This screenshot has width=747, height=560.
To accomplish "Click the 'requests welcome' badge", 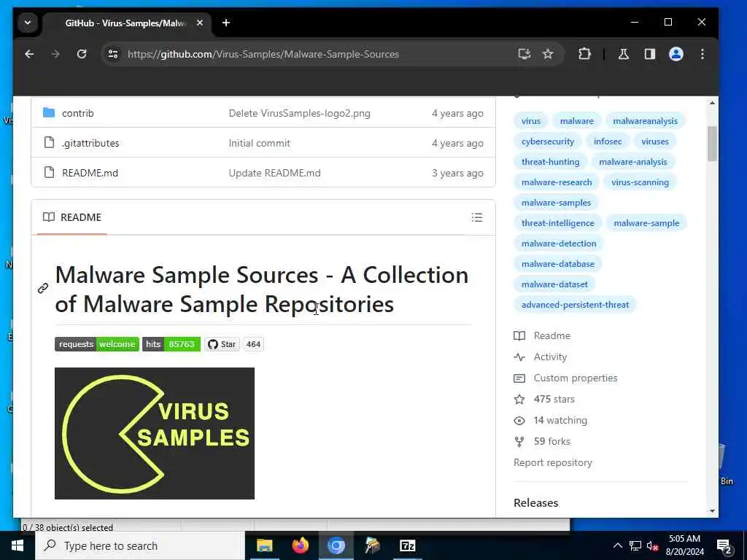I will (x=97, y=344).
